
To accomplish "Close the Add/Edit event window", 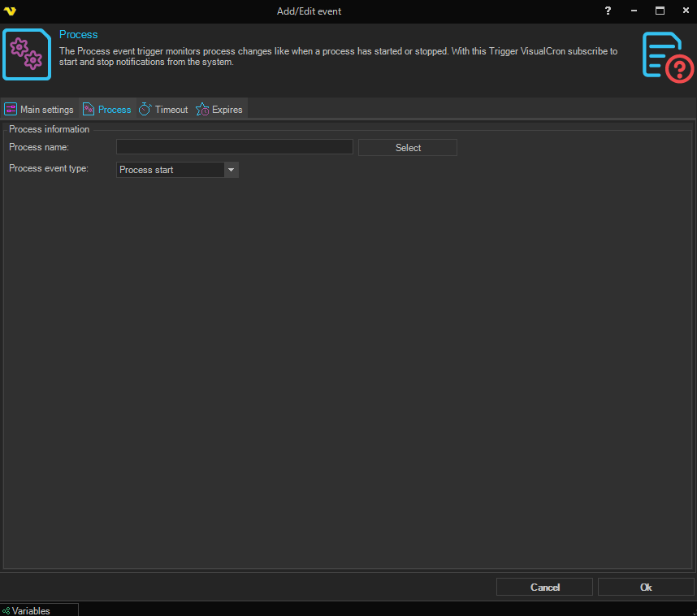I will [x=684, y=11].
